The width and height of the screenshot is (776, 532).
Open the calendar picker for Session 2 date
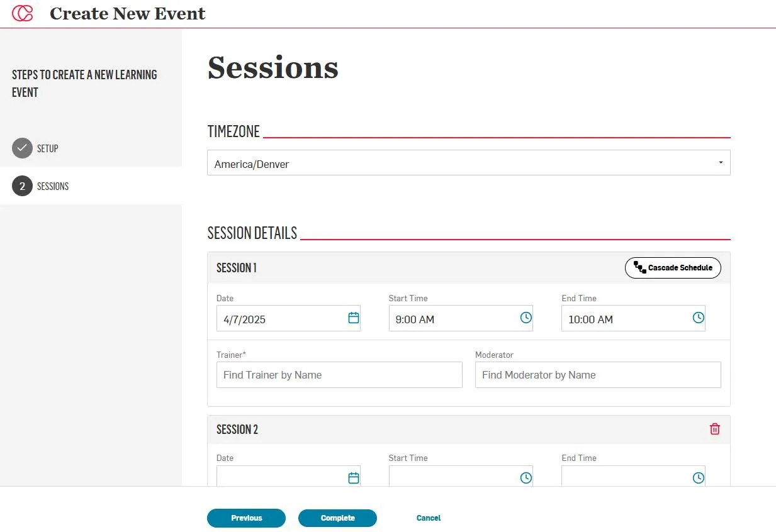tap(353, 477)
